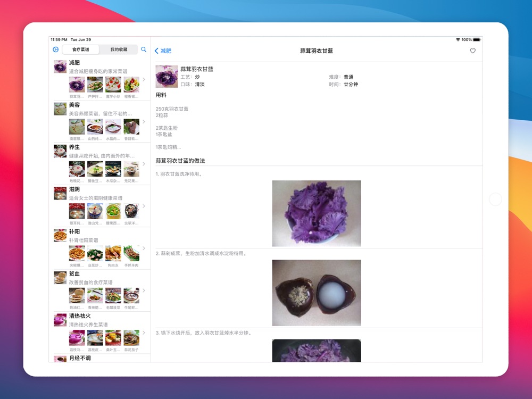This screenshot has width=532, height=399.
Task: Favorite this recipe with the heart icon
Action: (x=472, y=51)
